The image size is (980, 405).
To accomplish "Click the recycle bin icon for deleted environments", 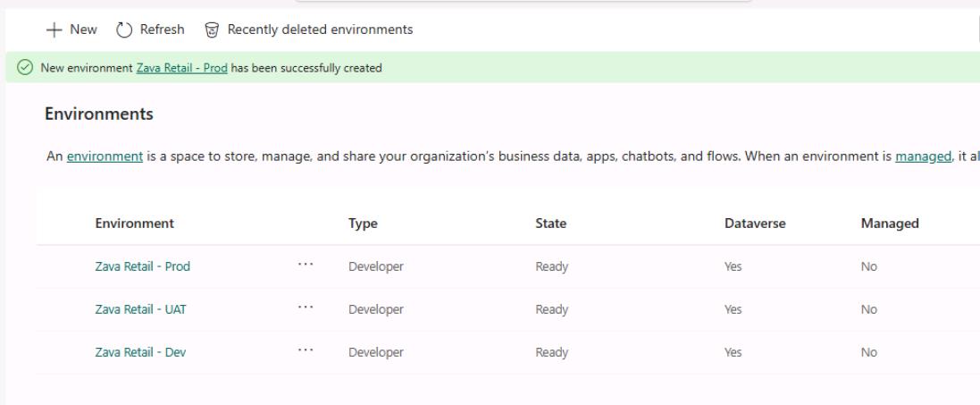I will 212,30.
